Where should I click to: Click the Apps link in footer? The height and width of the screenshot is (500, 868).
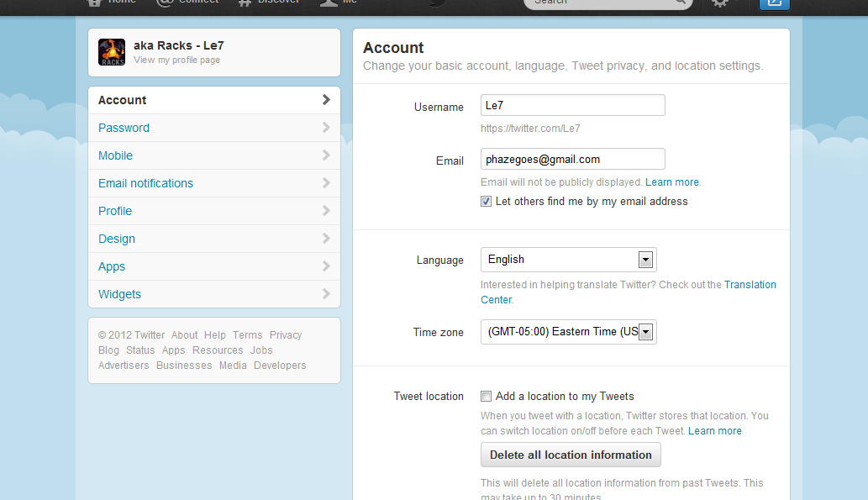click(173, 350)
